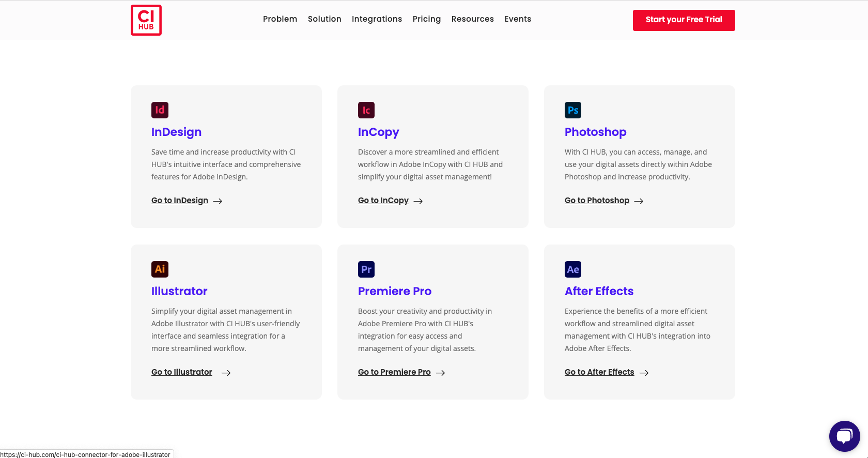Click the After Effects app icon
This screenshot has width=868, height=458.
573,269
